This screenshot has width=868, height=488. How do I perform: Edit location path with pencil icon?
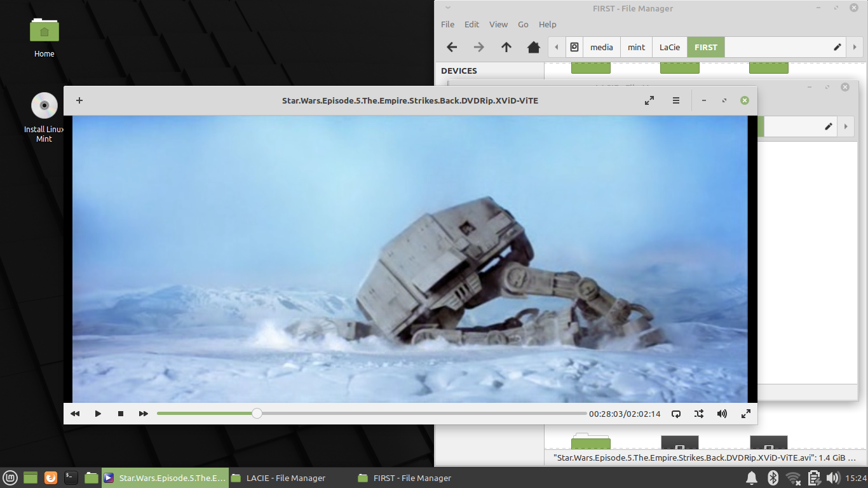(x=837, y=47)
